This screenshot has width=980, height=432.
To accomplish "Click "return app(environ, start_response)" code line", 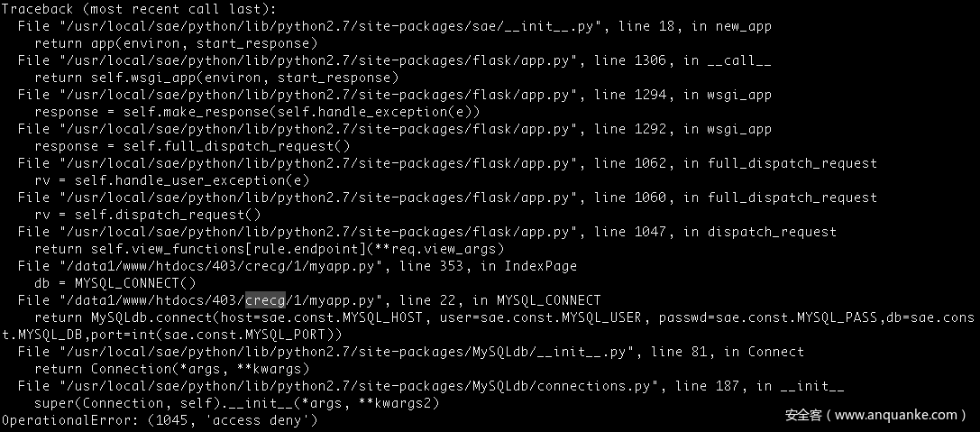I will click(x=176, y=43).
